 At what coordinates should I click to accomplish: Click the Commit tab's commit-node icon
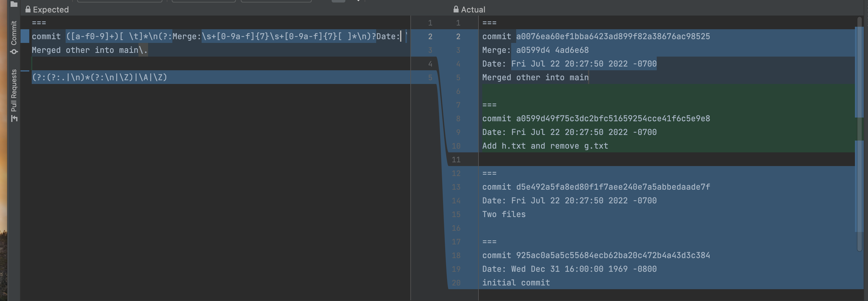[x=14, y=52]
